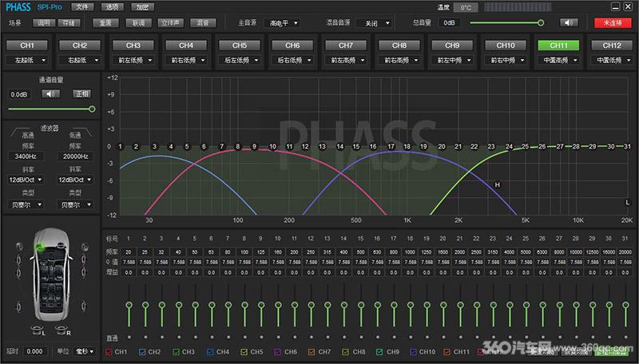Click the 立体声 stereo button
The height and width of the screenshot is (364, 639).
171,23
